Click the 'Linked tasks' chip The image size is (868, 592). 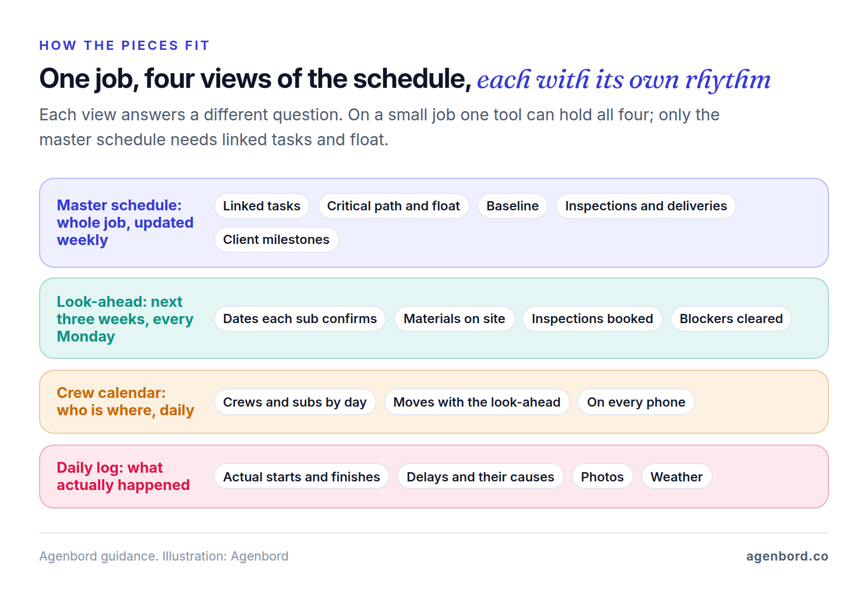point(261,206)
